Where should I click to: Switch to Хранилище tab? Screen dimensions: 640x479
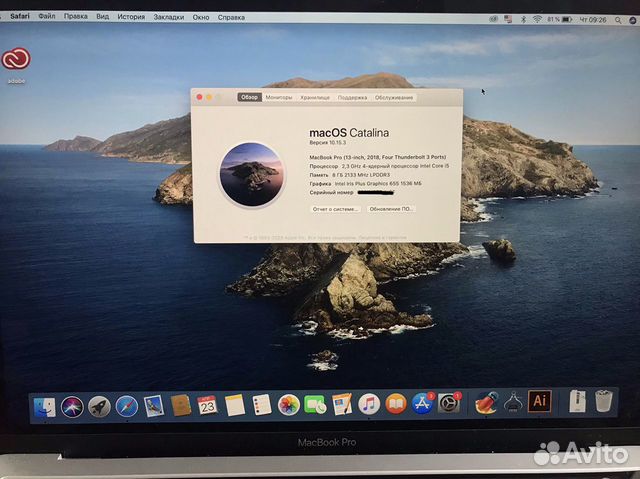tap(315, 98)
